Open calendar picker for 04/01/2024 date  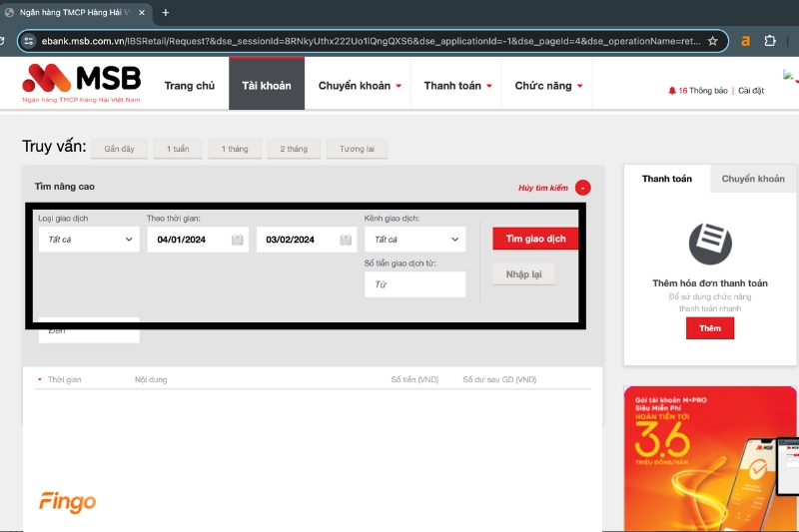coord(237,240)
